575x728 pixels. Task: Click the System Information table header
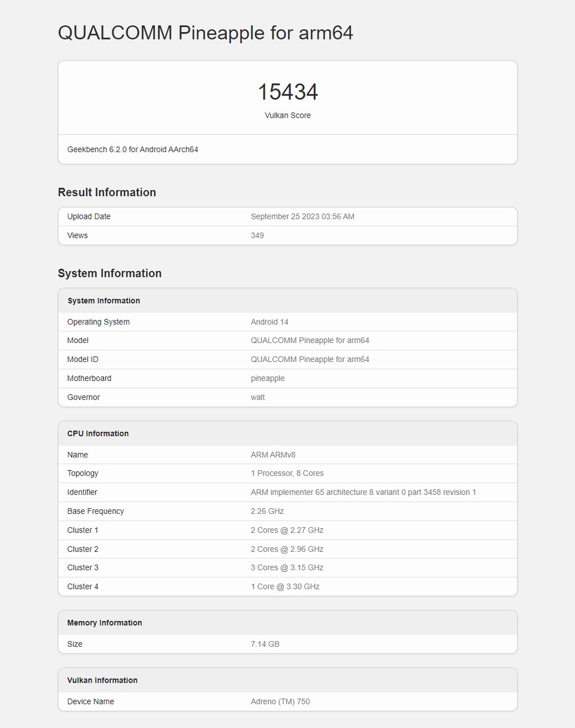(x=103, y=301)
